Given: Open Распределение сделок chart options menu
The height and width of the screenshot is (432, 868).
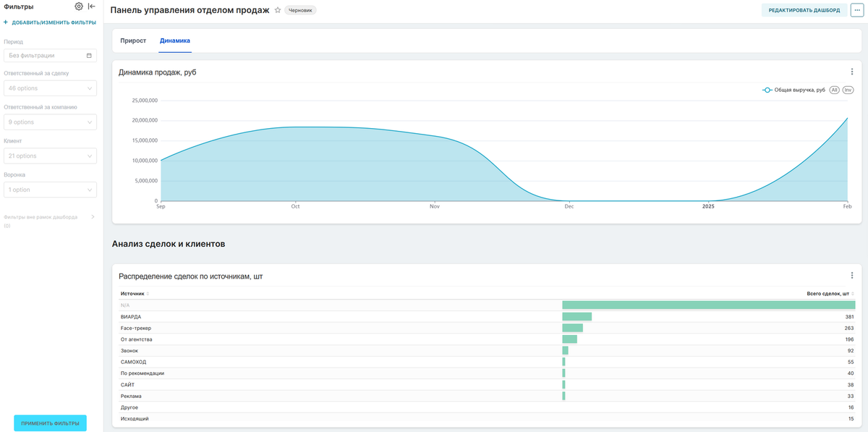Looking at the screenshot, I should pyautogui.click(x=852, y=276).
